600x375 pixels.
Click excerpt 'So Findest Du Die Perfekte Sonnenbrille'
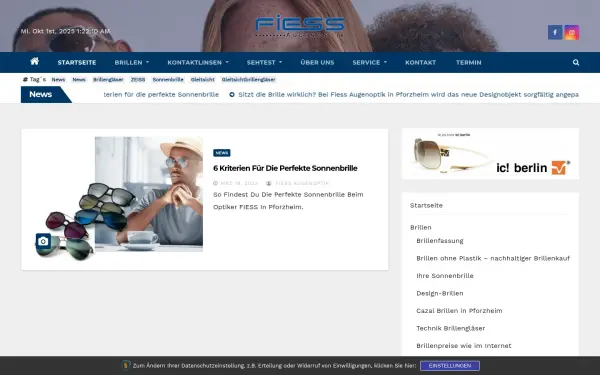click(288, 201)
